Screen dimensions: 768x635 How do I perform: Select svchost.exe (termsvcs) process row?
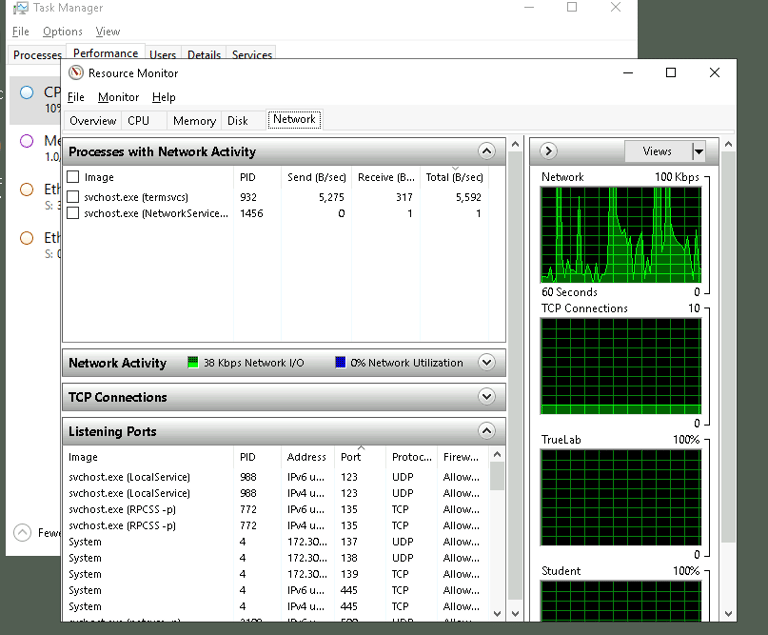[x=276, y=197]
